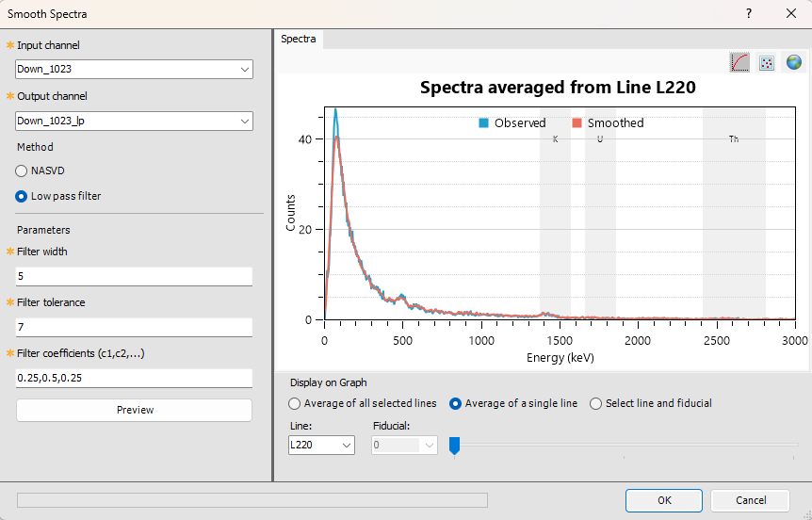Open the Input channel dropdown
This screenshot has height=520, width=812.
134,70
